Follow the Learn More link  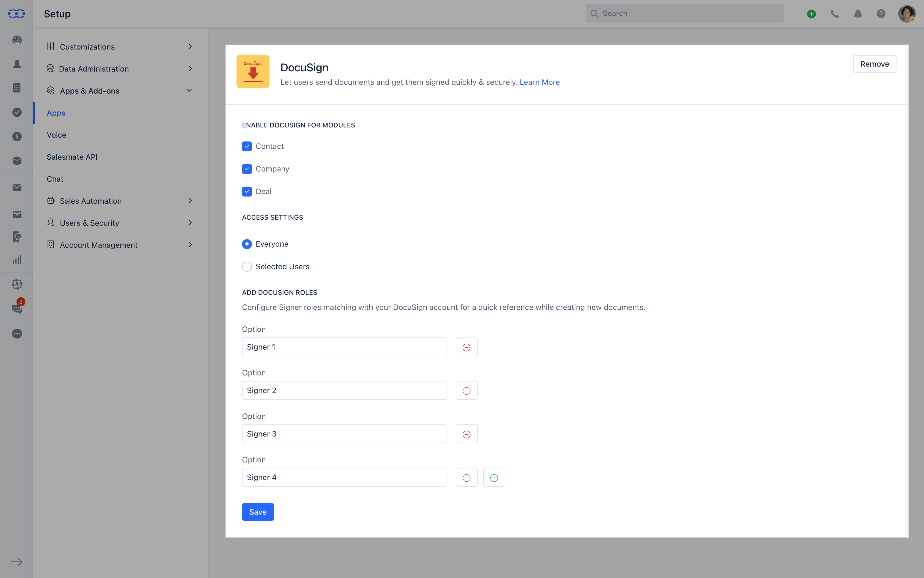pyautogui.click(x=540, y=82)
